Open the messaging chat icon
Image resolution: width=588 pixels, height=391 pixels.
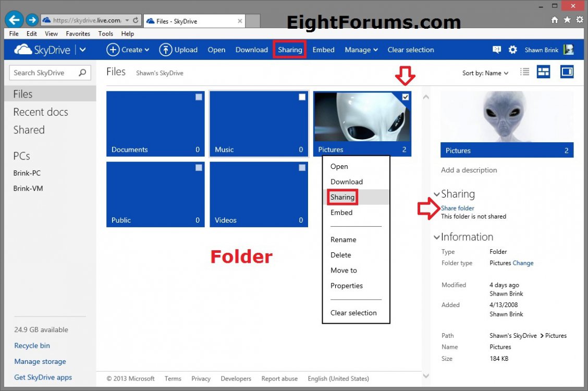click(x=496, y=50)
